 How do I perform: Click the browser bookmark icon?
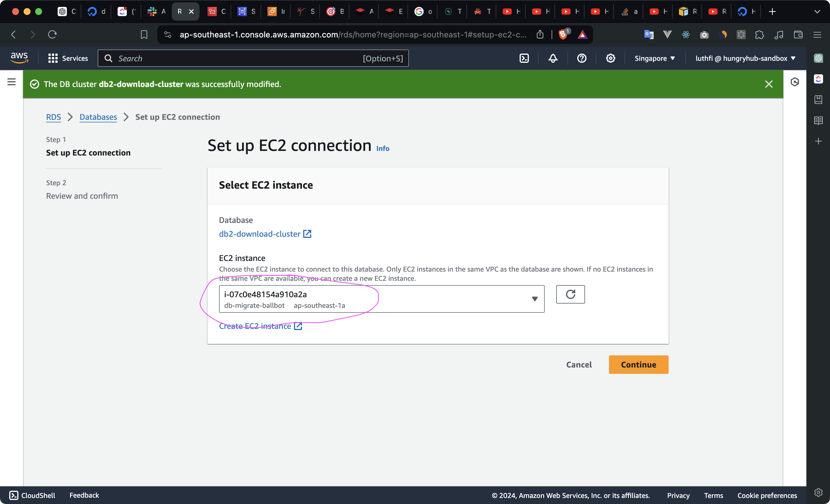point(144,34)
